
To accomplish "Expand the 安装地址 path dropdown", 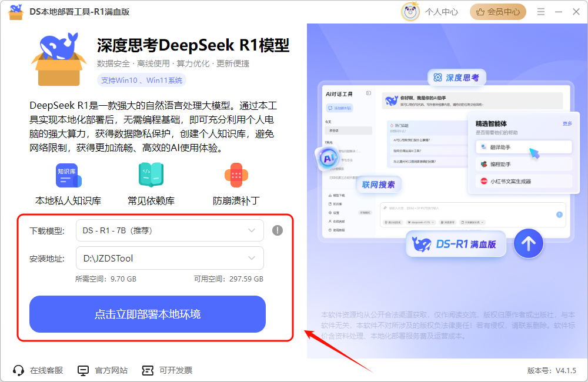I will [x=169, y=258].
